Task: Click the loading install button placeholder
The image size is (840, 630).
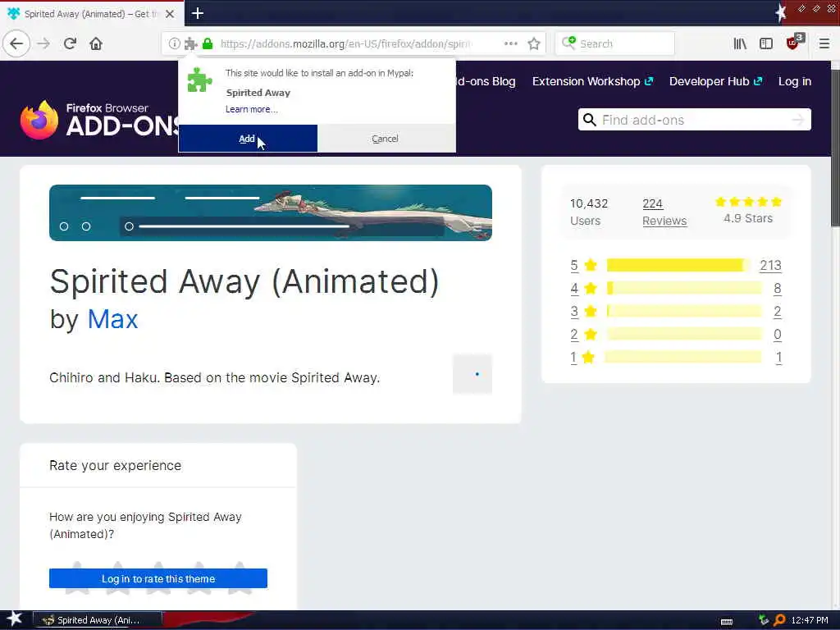Action: click(x=472, y=374)
